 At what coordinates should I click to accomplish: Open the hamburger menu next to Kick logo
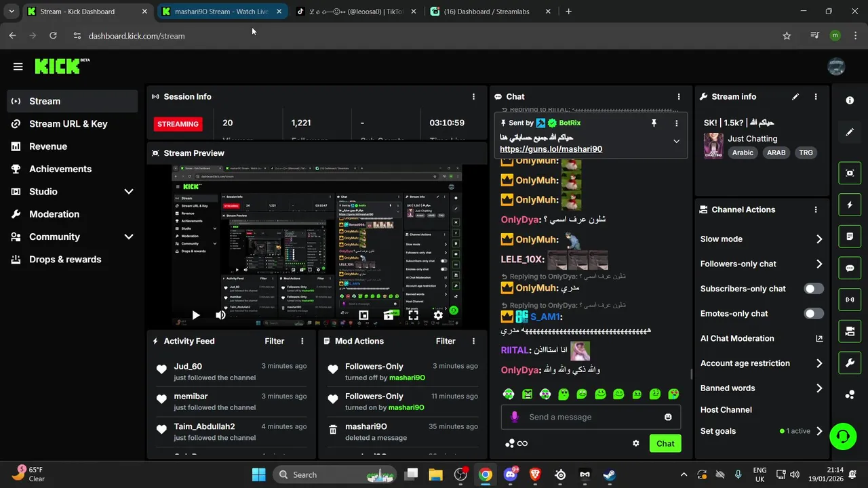18,66
